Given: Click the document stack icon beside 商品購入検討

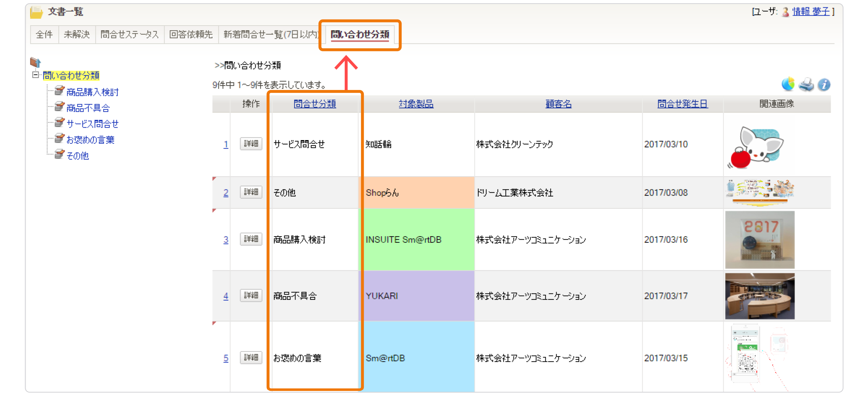Looking at the screenshot, I should (59, 91).
